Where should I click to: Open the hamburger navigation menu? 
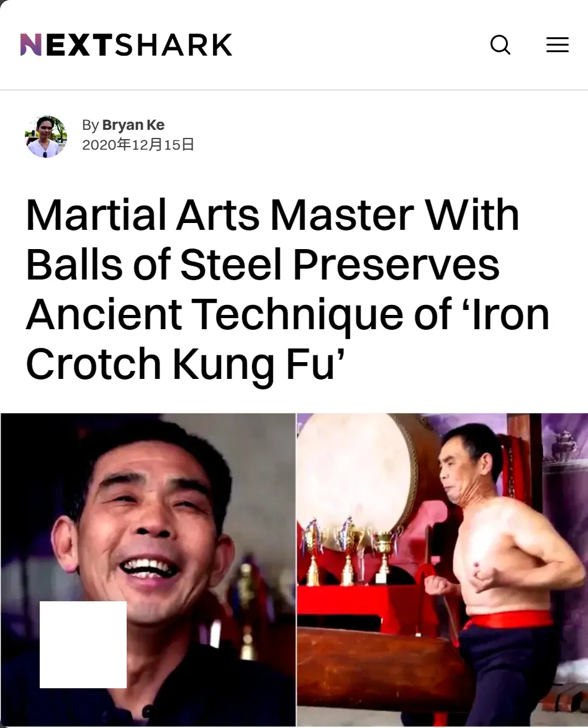[557, 45]
